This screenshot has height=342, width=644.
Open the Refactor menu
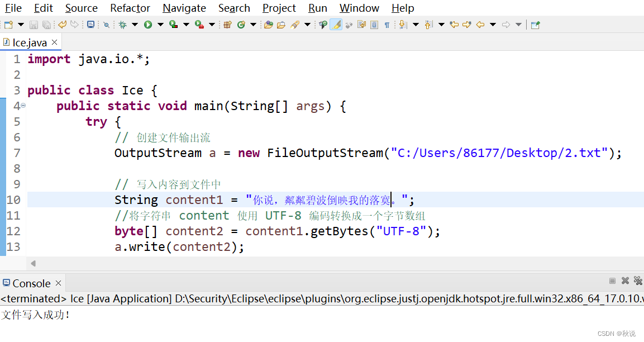(x=130, y=8)
